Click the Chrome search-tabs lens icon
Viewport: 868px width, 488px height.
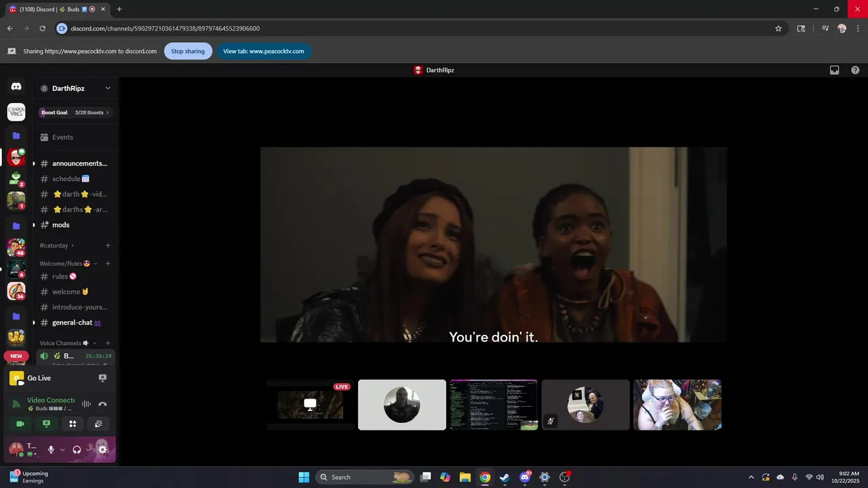(801, 28)
